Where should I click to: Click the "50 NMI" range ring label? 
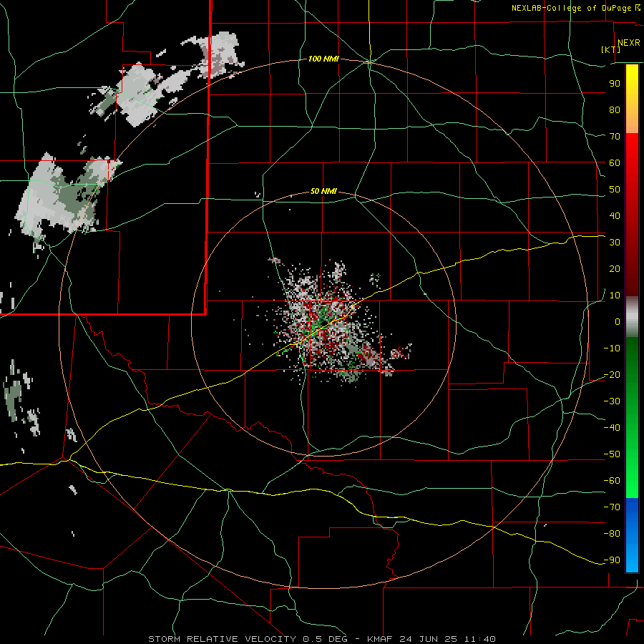pos(323,191)
